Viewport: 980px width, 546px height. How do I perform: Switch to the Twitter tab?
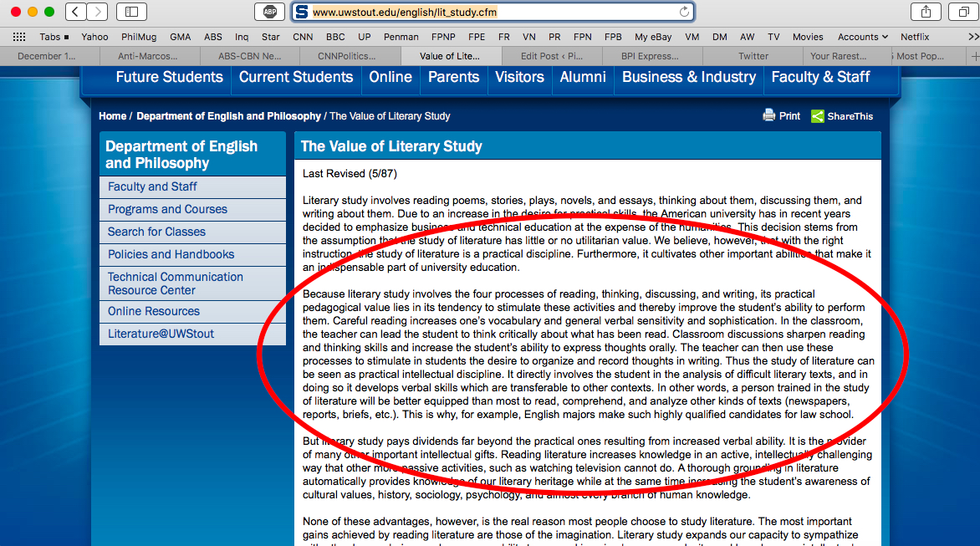click(x=753, y=56)
